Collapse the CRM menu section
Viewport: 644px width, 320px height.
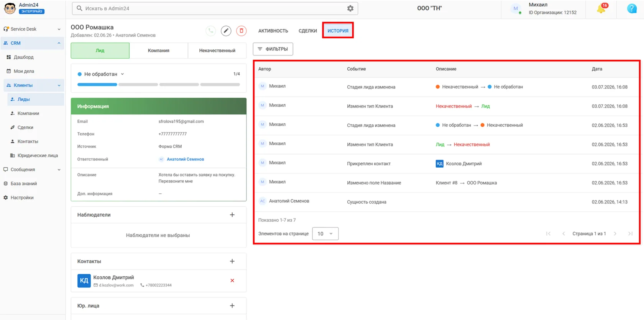59,43
